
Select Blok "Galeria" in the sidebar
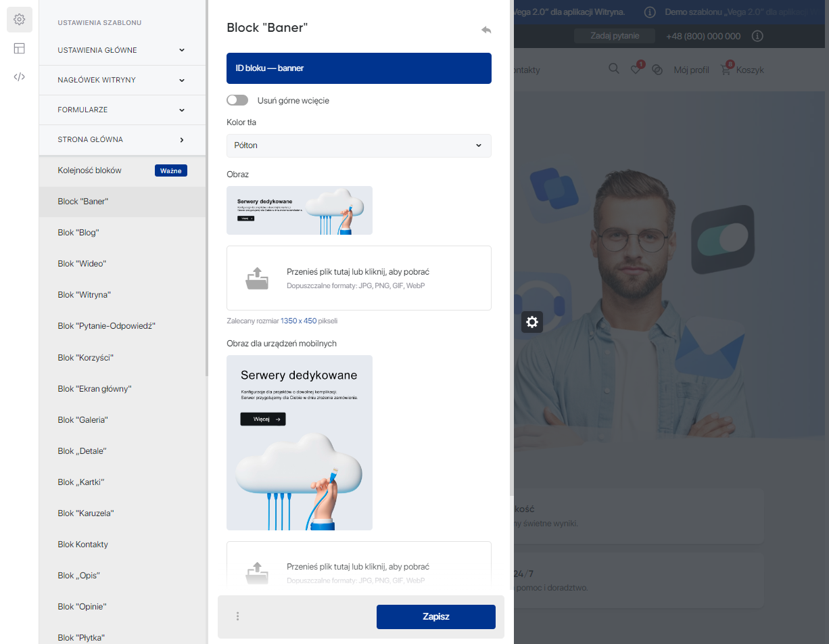(82, 420)
